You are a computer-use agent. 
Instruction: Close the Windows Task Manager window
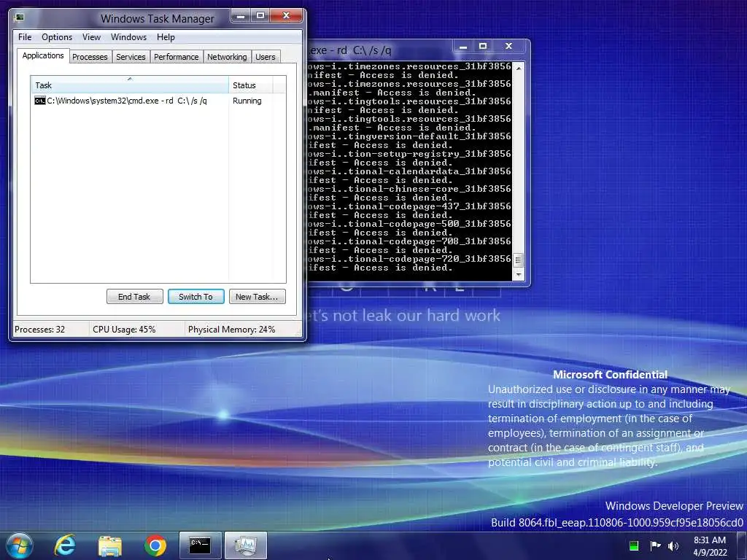(x=286, y=16)
